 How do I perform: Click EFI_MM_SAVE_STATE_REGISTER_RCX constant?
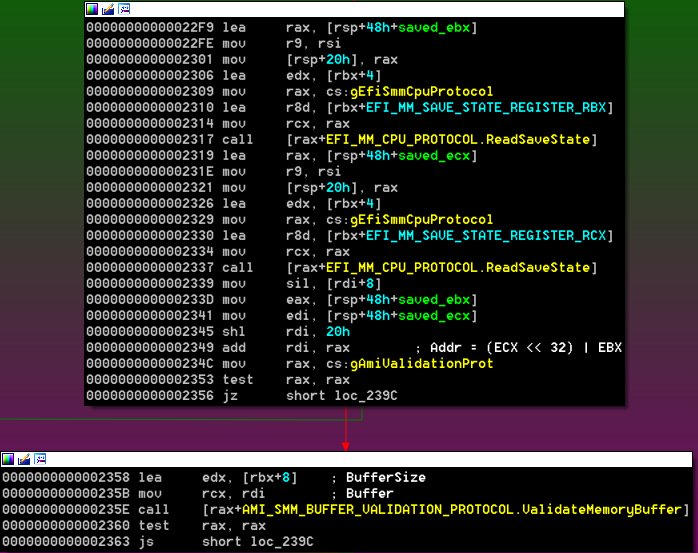(x=486, y=236)
